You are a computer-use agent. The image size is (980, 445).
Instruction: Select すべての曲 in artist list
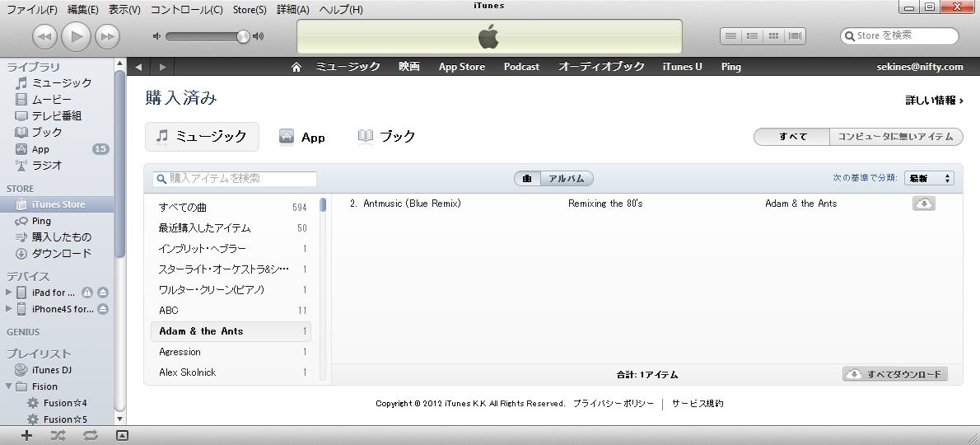point(232,208)
